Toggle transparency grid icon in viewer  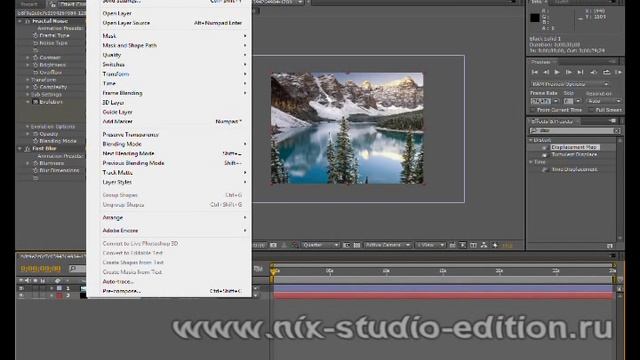tap(356, 245)
